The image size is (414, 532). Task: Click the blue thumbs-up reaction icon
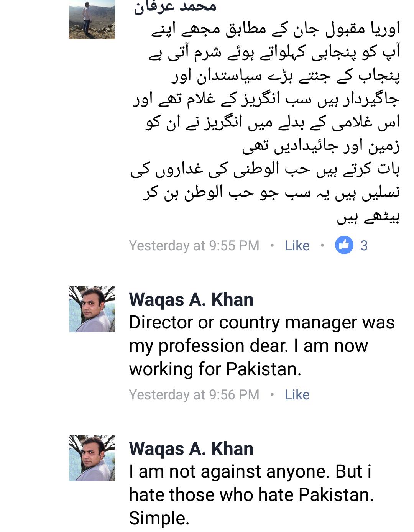[344, 245]
